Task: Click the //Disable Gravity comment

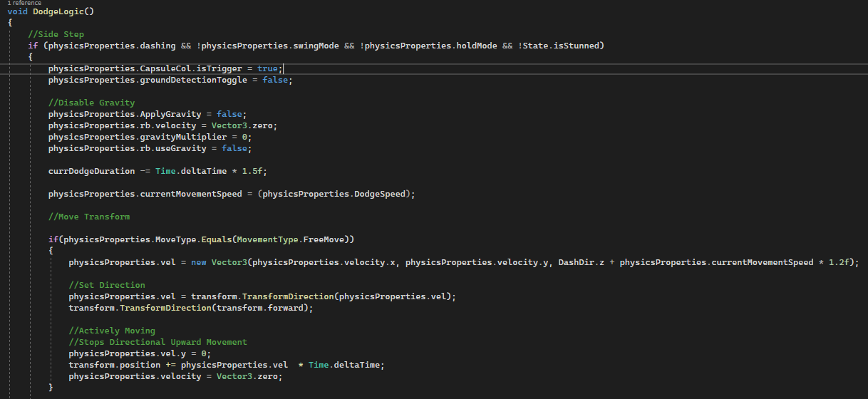Action: click(91, 103)
